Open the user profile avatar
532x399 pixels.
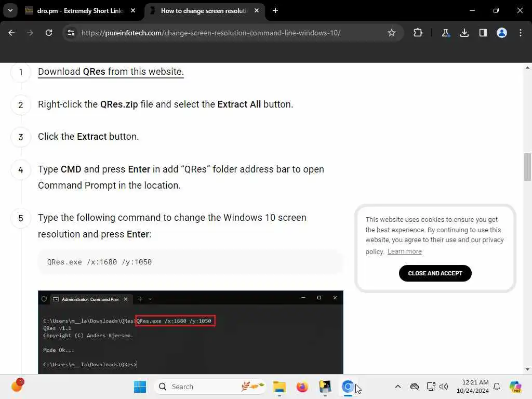[502, 33]
